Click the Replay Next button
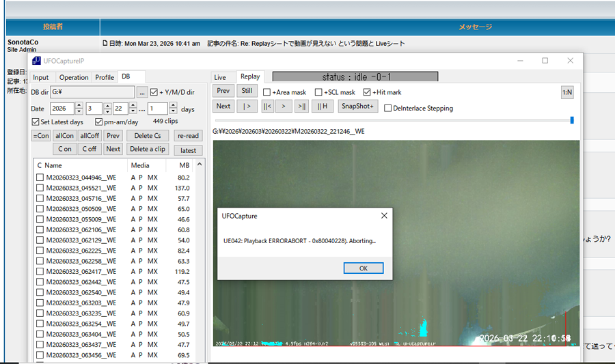The width and height of the screenshot is (615, 364). [x=223, y=106]
